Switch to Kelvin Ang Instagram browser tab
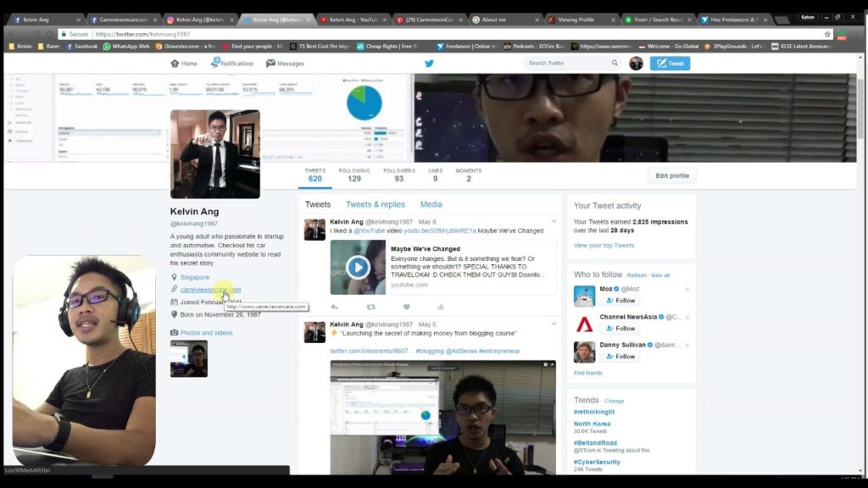 click(200, 19)
